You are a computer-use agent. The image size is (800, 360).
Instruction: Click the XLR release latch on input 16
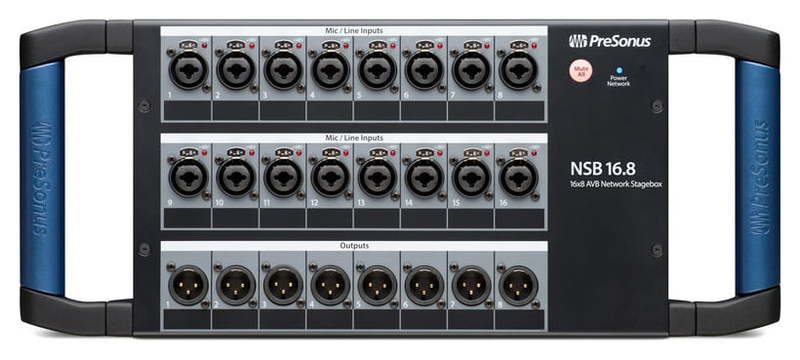pyautogui.click(x=518, y=152)
